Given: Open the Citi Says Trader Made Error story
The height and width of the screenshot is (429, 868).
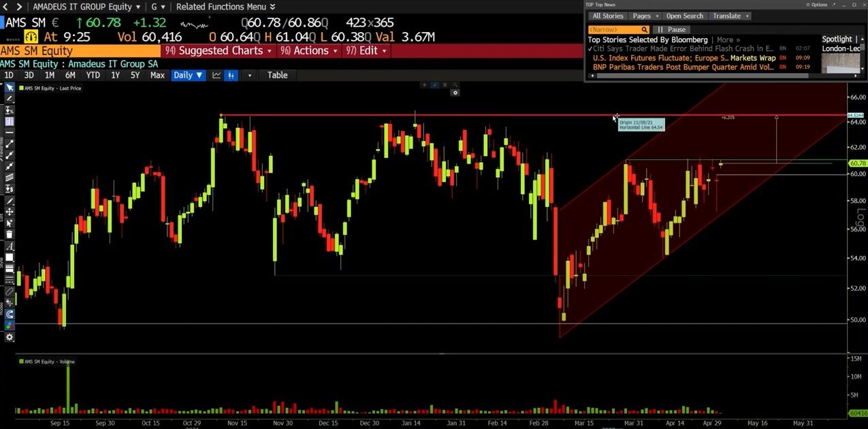Looking at the screenshot, I should pyautogui.click(x=684, y=49).
